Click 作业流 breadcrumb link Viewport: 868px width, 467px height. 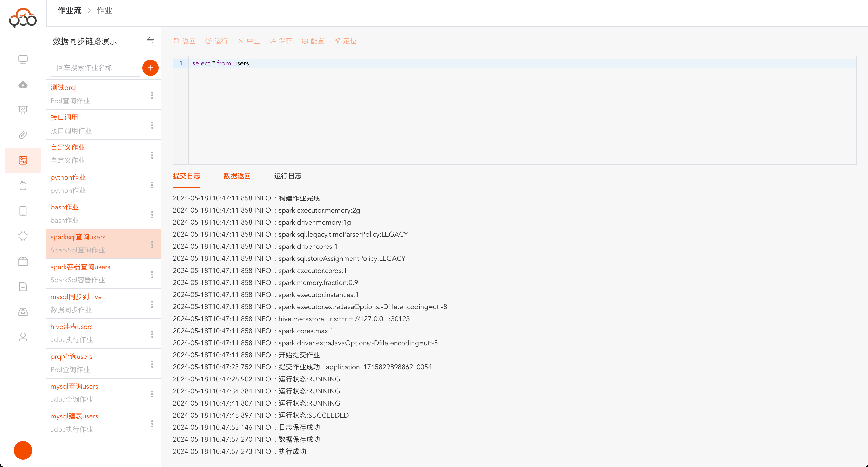click(x=70, y=11)
